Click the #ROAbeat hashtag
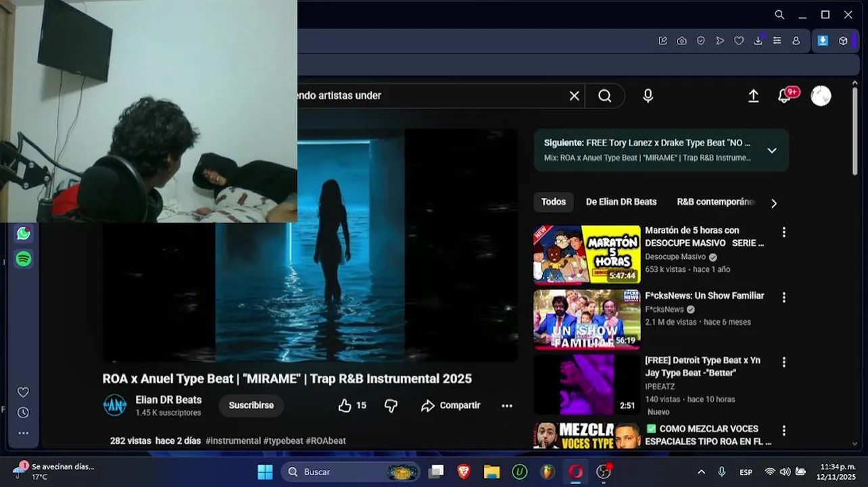 pos(326,440)
